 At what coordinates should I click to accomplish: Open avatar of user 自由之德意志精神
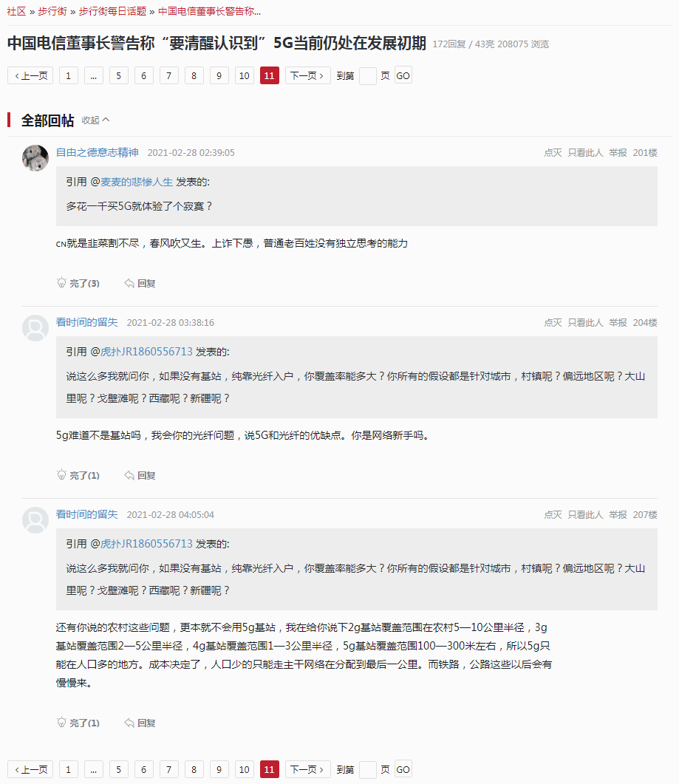pos(35,158)
